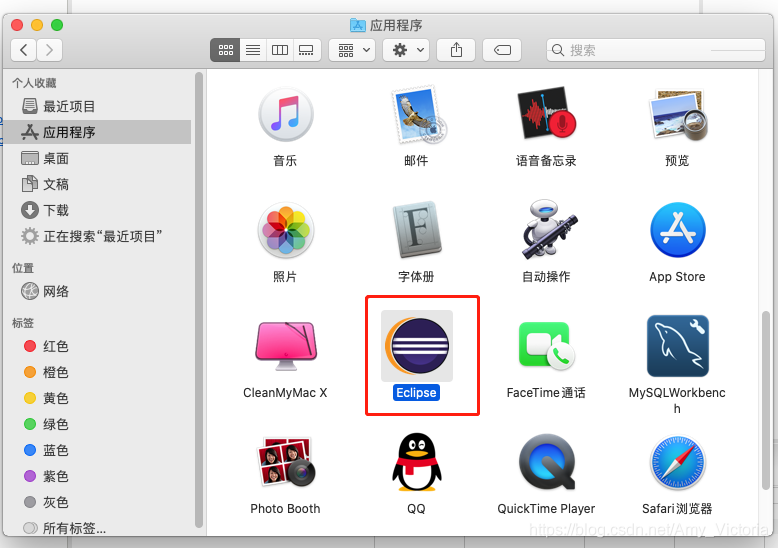The image size is (778, 548).
Task: Open the 语音备忘录 Voice Memos icon
Action: 546,114
